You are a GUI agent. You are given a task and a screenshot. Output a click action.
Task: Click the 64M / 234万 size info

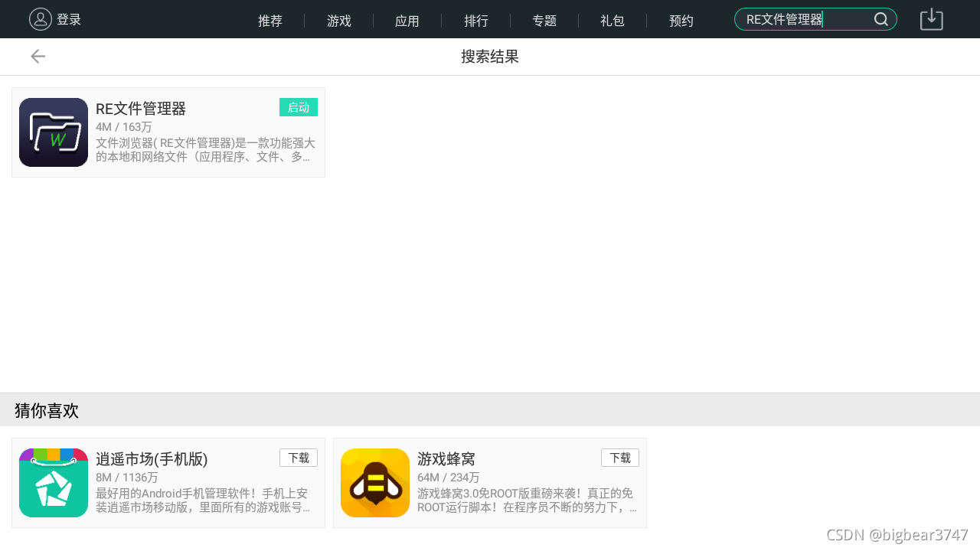pyautogui.click(x=449, y=478)
